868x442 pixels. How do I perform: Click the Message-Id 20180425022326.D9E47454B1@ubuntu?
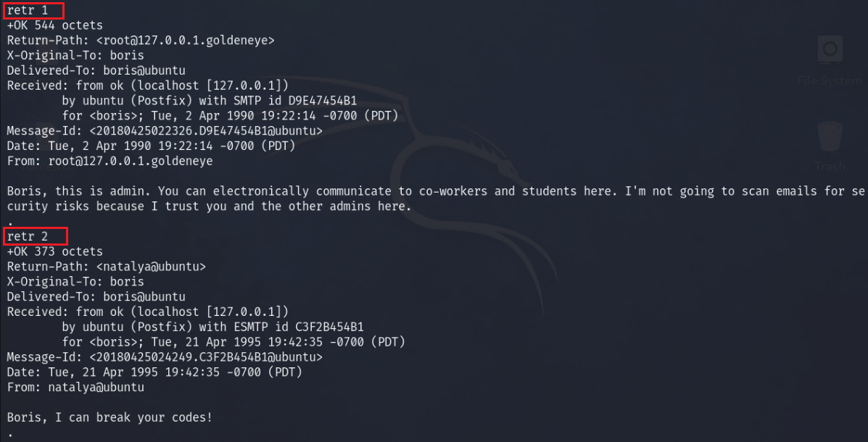206,131
